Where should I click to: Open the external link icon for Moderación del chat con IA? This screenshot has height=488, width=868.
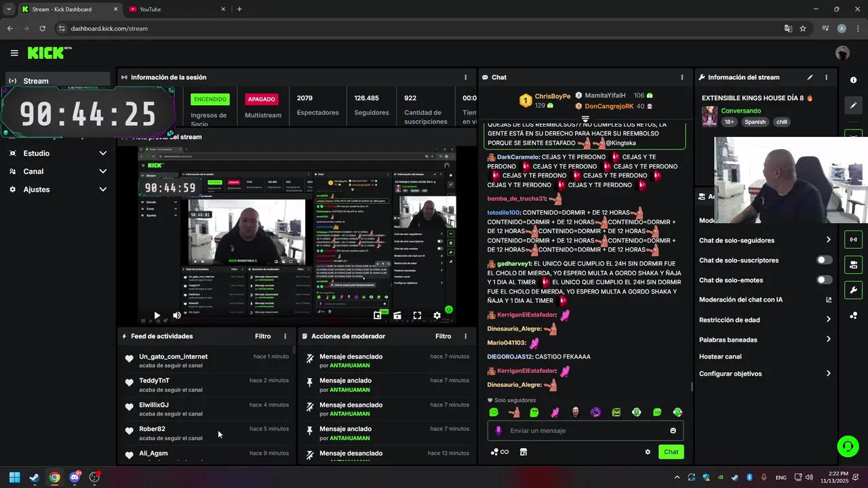click(829, 300)
